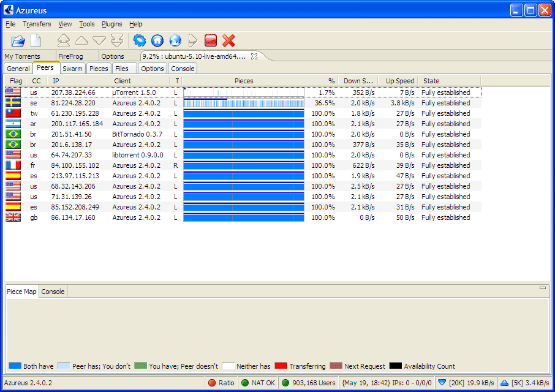The image size is (555, 392).
Task: Click the green users count status icon
Action: [x=285, y=383]
